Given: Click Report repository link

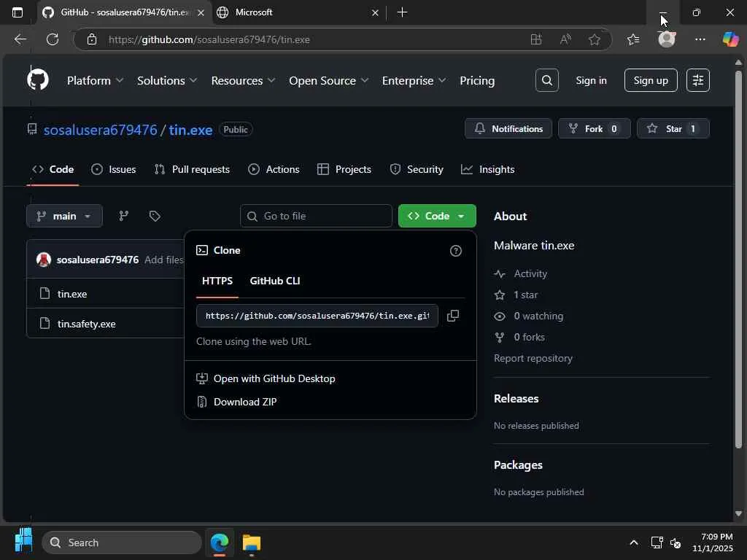Looking at the screenshot, I should [533, 358].
